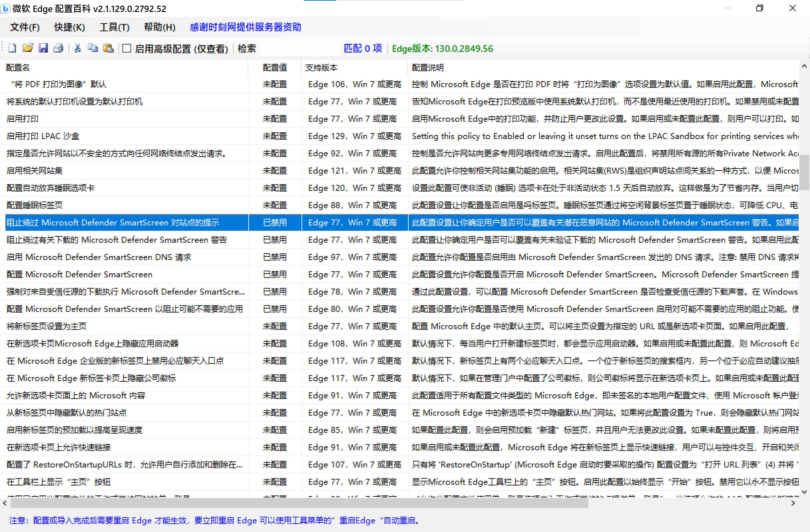Click the vertical scrollbar up arrow
This screenshot has width=810, height=532.
804,66
